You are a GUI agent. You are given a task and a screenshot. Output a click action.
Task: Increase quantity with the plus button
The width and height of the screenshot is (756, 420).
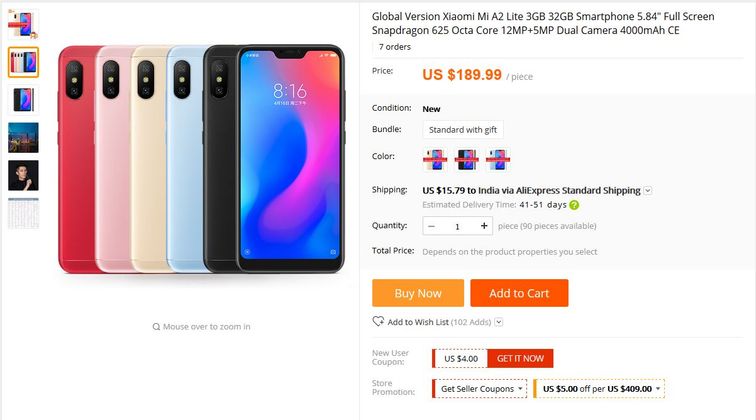(x=484, y=226)
